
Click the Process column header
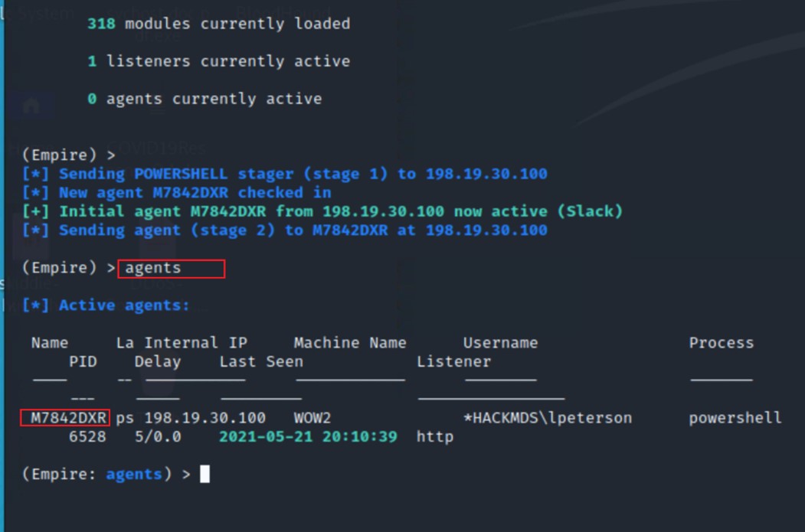point(722,343)
